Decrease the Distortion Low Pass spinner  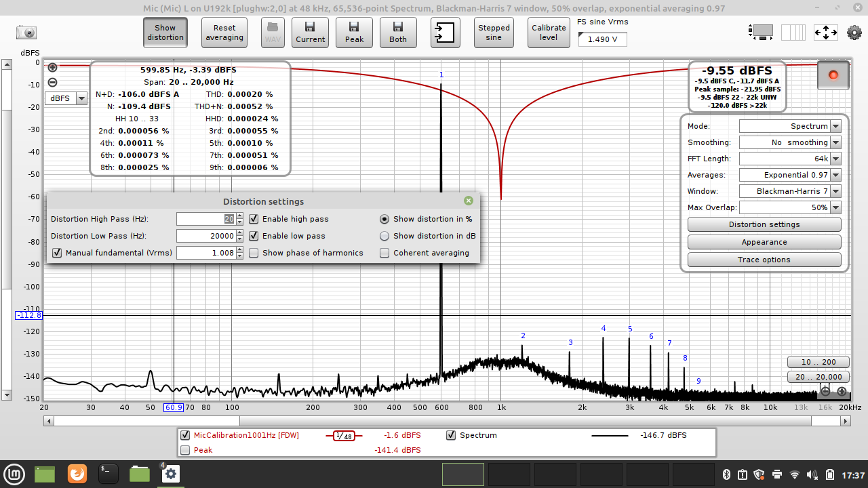[239, 239]
